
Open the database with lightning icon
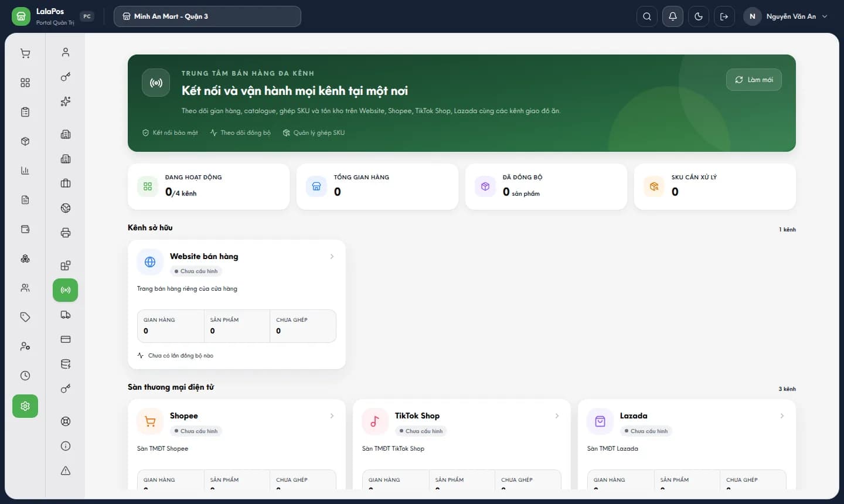click(x=66, y=364)
